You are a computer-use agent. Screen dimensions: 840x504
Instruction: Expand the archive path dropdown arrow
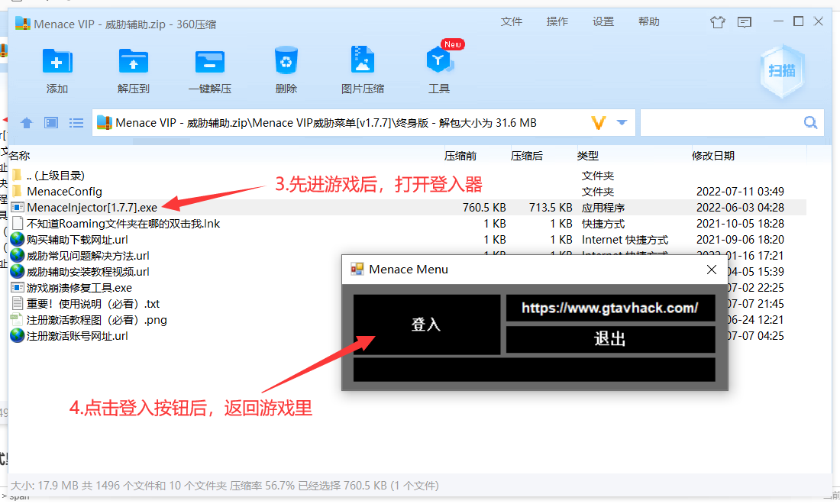click(622, 123)
